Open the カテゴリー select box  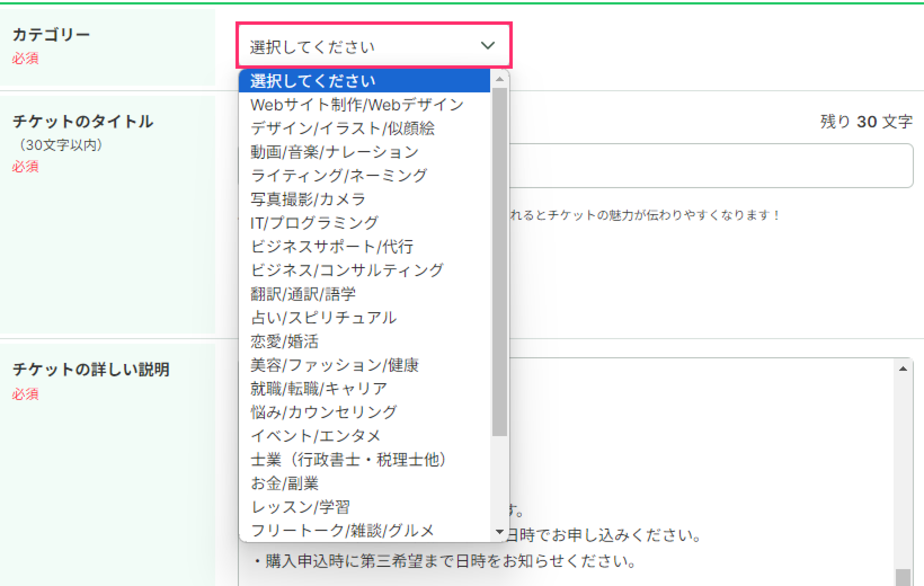(x=361, y=46)
